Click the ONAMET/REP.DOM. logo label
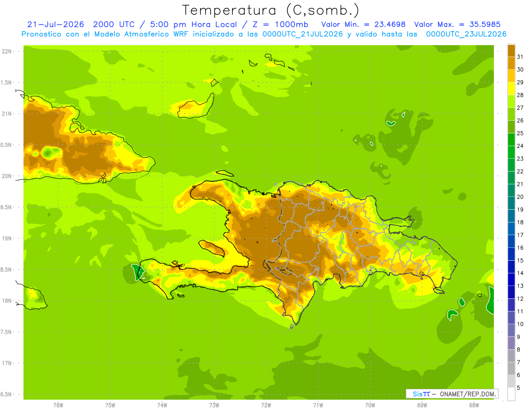This screenshot has width=532, height=411. (x=467, y=394)
